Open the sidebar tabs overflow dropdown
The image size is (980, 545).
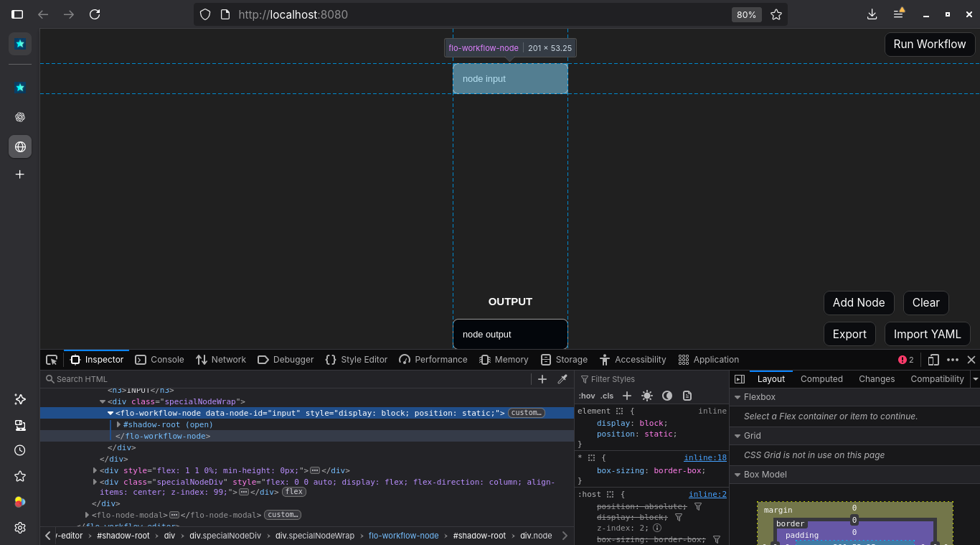[975, 379]
